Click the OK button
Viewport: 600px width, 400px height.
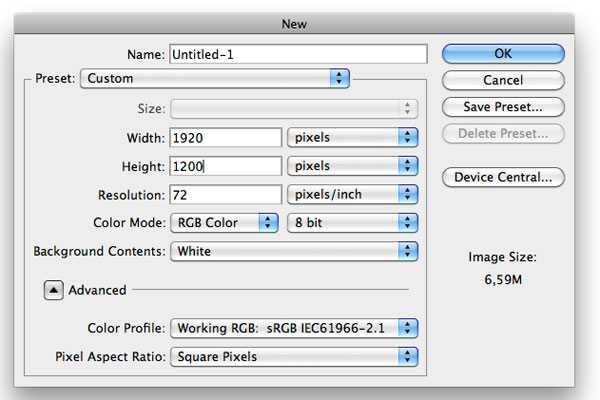[x=503, y=53]
